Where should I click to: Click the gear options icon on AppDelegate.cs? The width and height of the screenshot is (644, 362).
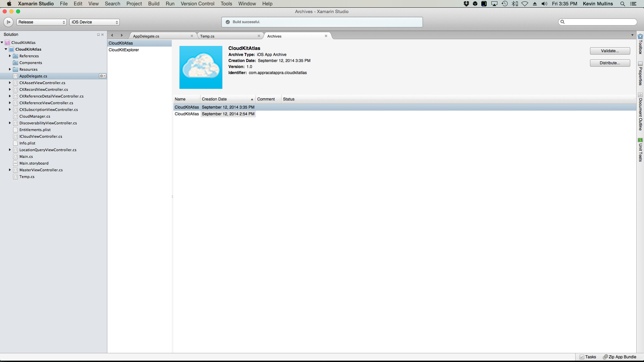[102, 76]
